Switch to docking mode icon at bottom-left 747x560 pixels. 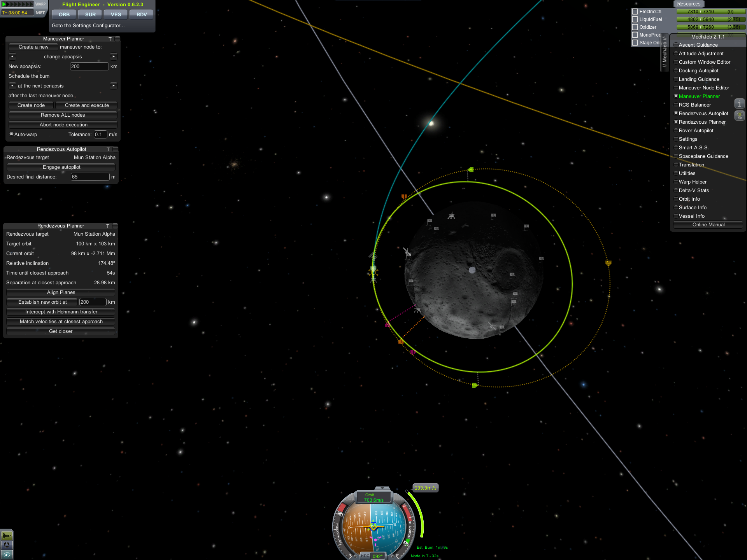7,545
